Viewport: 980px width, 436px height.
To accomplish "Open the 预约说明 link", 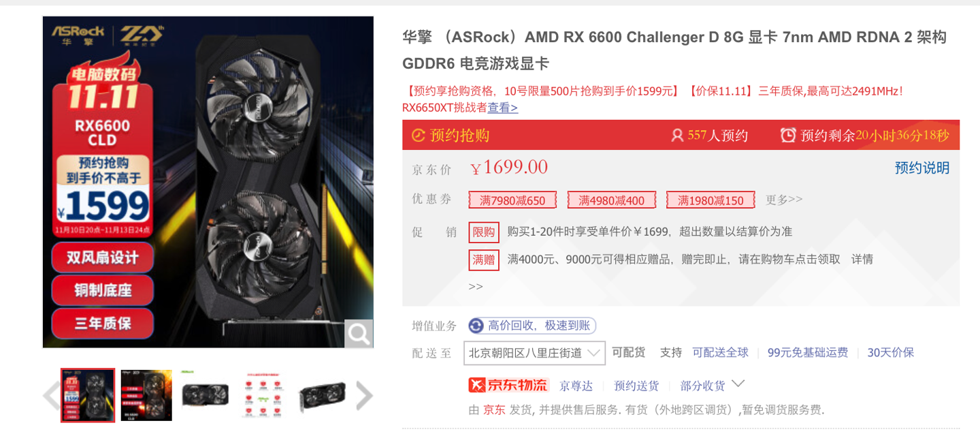I will click(922, 168).
